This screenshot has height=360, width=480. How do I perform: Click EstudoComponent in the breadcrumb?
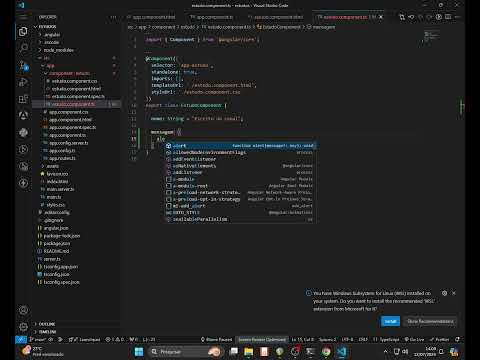click(x=279, y=27)
